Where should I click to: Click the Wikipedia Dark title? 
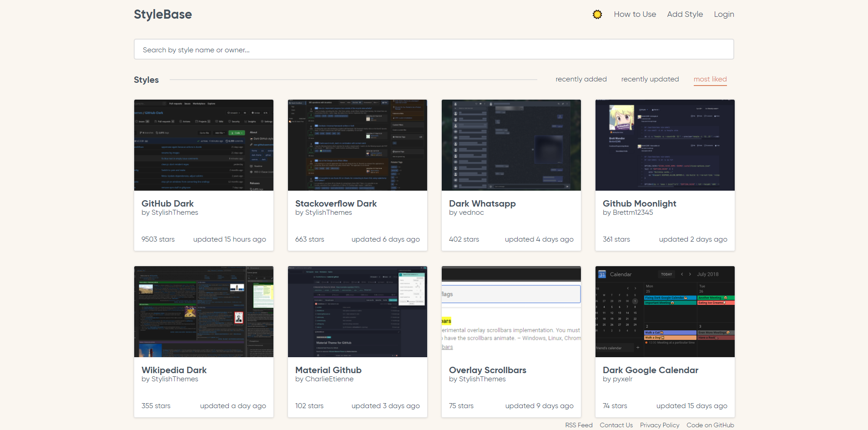click(x=174, y=370)
